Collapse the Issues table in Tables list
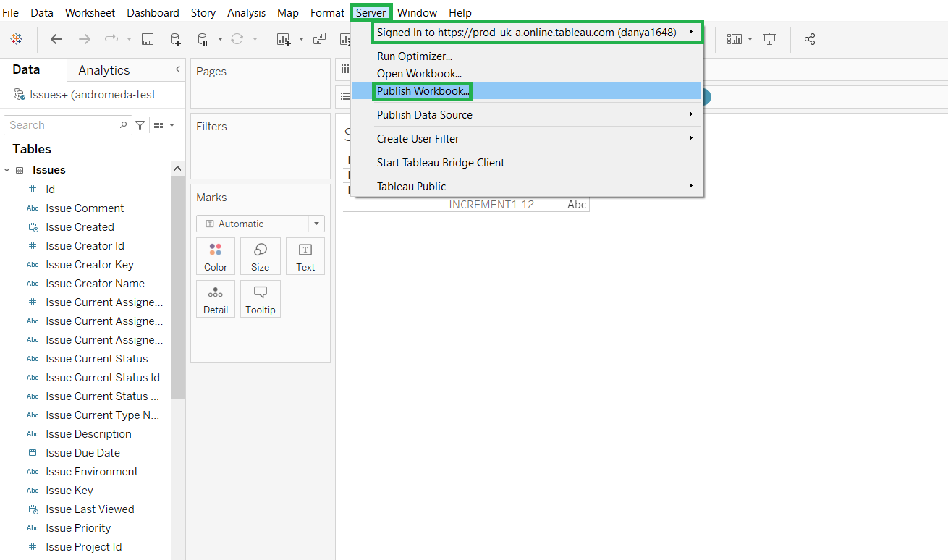 (x=7, y=169)
